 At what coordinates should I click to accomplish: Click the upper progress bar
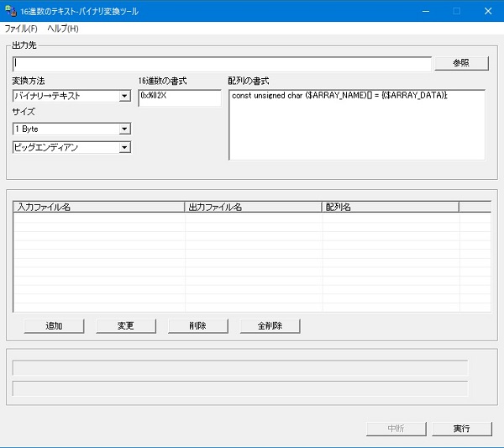240,368
